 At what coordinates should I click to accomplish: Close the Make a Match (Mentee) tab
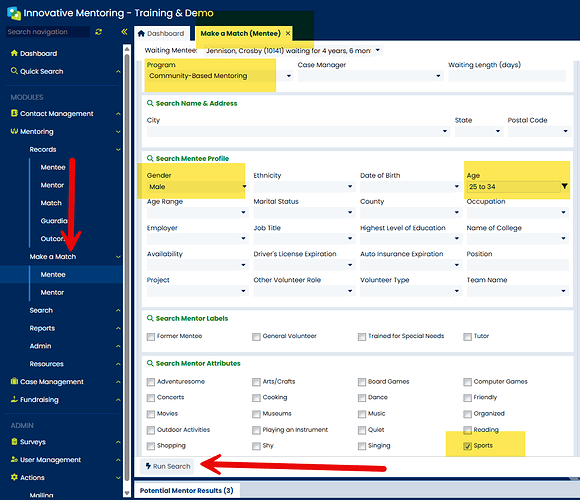288,33
